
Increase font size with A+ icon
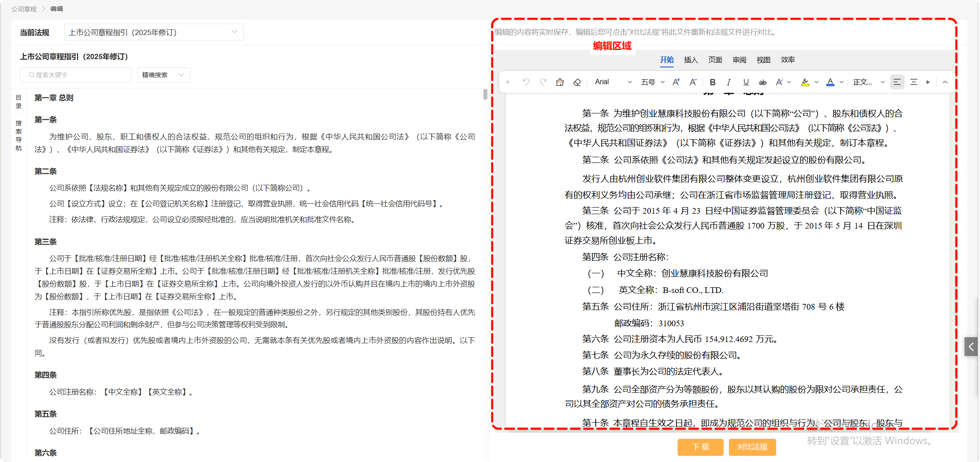tap(676, 82)
